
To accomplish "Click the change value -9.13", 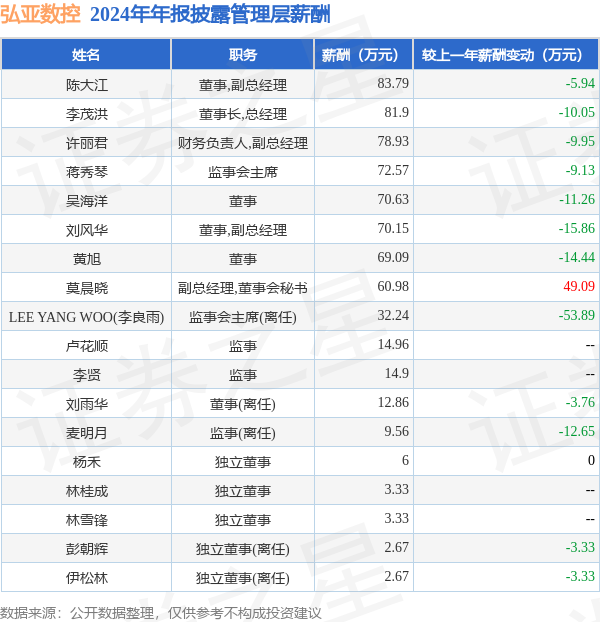I will (580, 170).
